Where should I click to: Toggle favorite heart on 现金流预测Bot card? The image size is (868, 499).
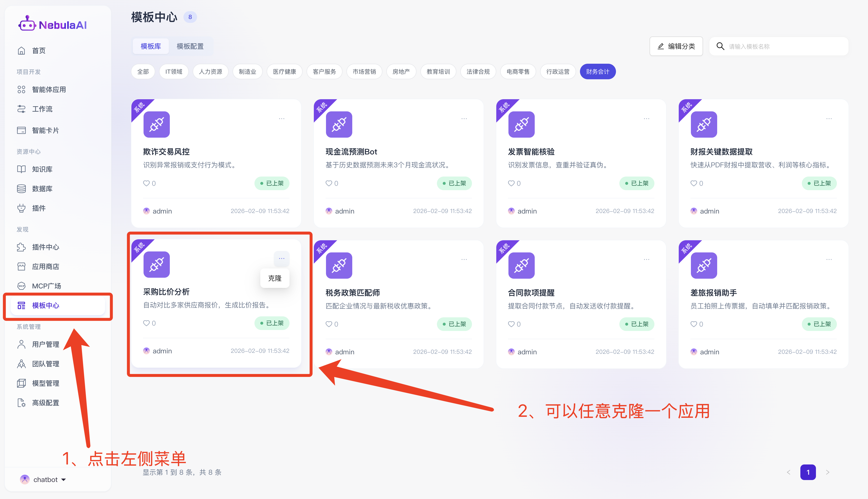[329, 183]
